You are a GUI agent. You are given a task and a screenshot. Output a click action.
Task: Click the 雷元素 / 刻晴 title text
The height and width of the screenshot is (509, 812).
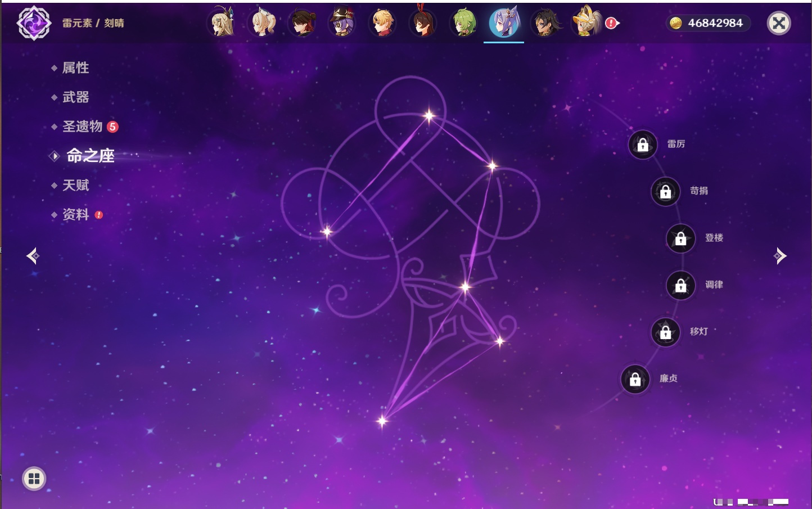93,23
